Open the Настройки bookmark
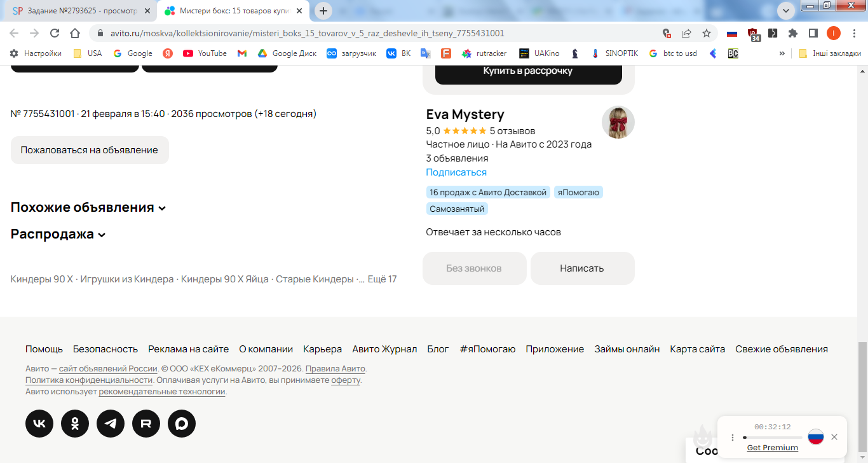The height and width of the screenshot is (463, 868). point(36,53)
